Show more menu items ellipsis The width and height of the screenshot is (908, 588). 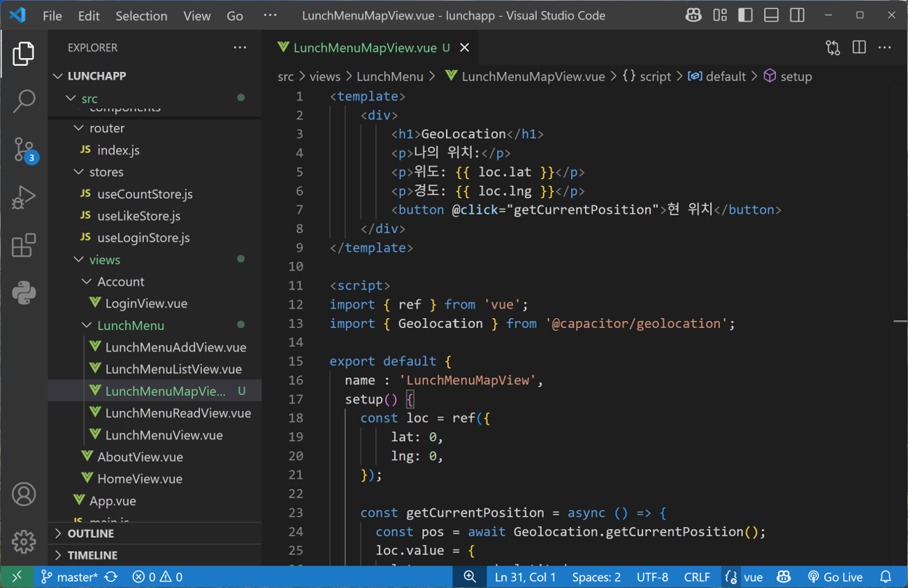[x=271, y=15]
